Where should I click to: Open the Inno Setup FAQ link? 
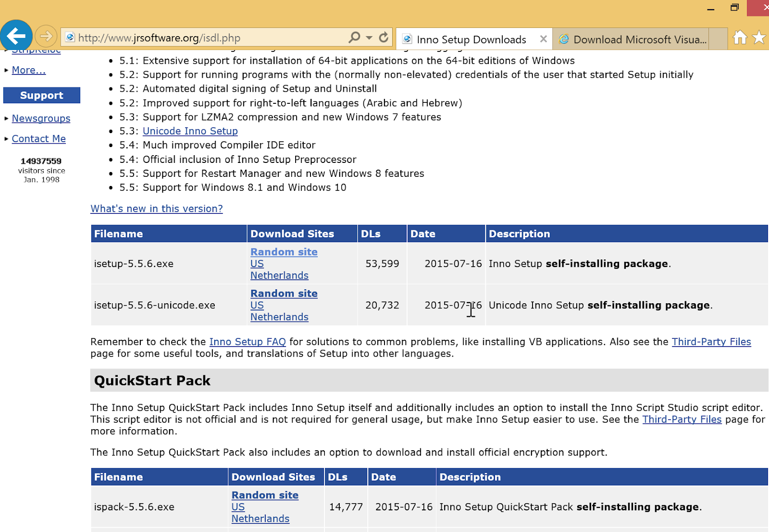(x=248, y=342)
